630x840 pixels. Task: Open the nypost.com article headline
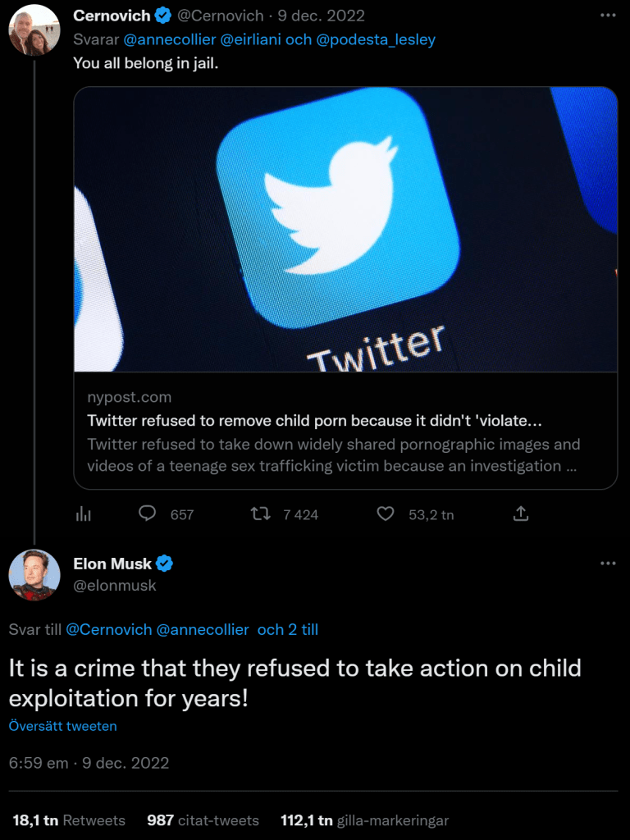[x=314, y=421]
